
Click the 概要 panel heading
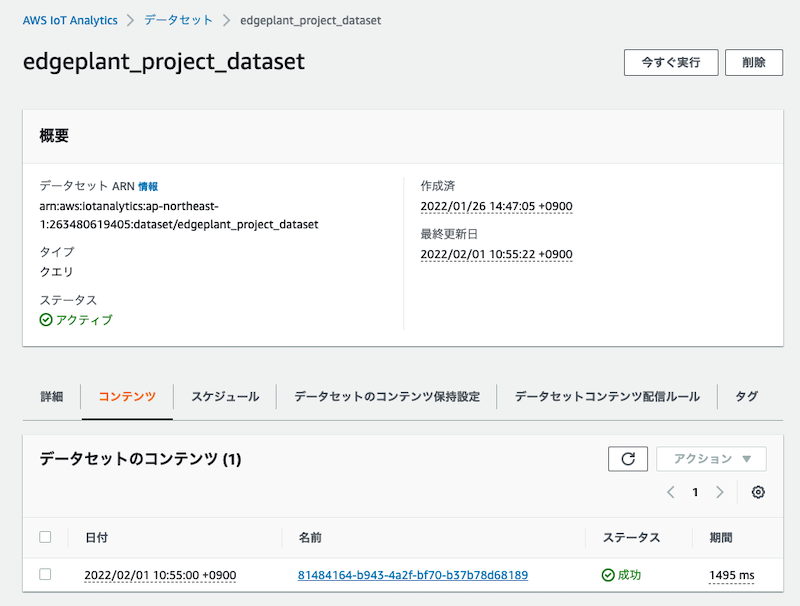54,135
